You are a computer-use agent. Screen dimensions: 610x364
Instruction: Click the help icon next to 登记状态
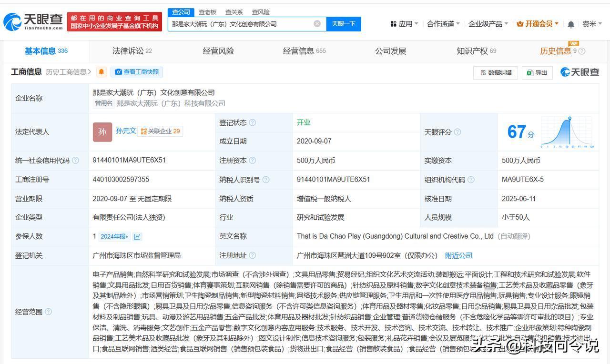(x=252, y=122)
